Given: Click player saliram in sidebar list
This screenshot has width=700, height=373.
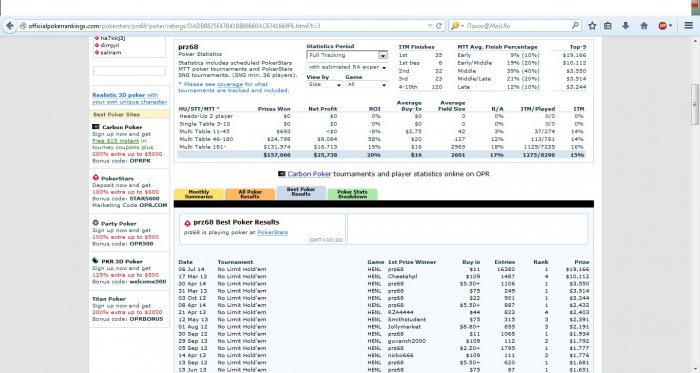Looking at the screenshot, I should point(111,52).
